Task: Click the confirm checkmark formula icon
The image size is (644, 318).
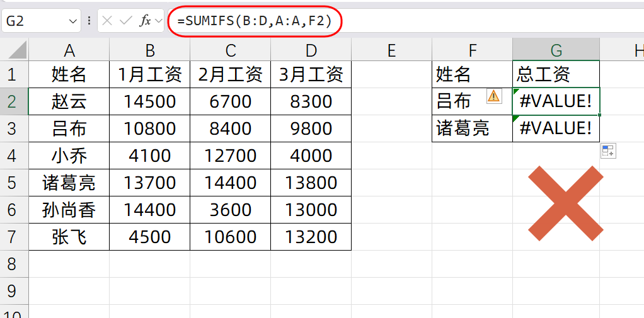Action: point(125,21)
